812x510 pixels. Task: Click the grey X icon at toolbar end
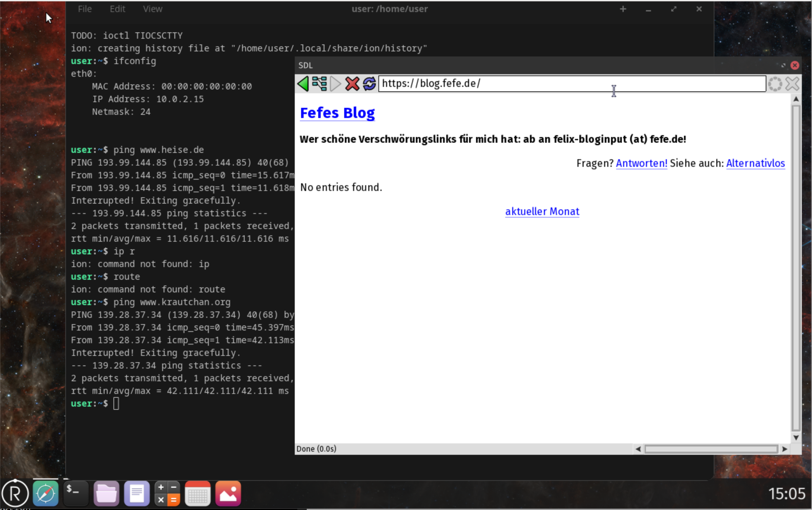pyautogui.click(x=792, y=84)
